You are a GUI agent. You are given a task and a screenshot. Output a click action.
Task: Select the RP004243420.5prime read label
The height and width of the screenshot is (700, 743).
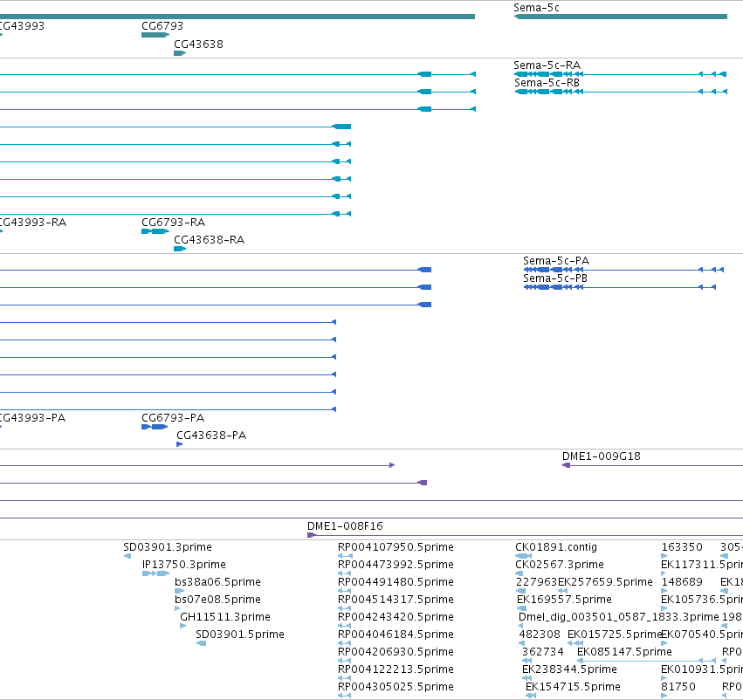[396, 617]
